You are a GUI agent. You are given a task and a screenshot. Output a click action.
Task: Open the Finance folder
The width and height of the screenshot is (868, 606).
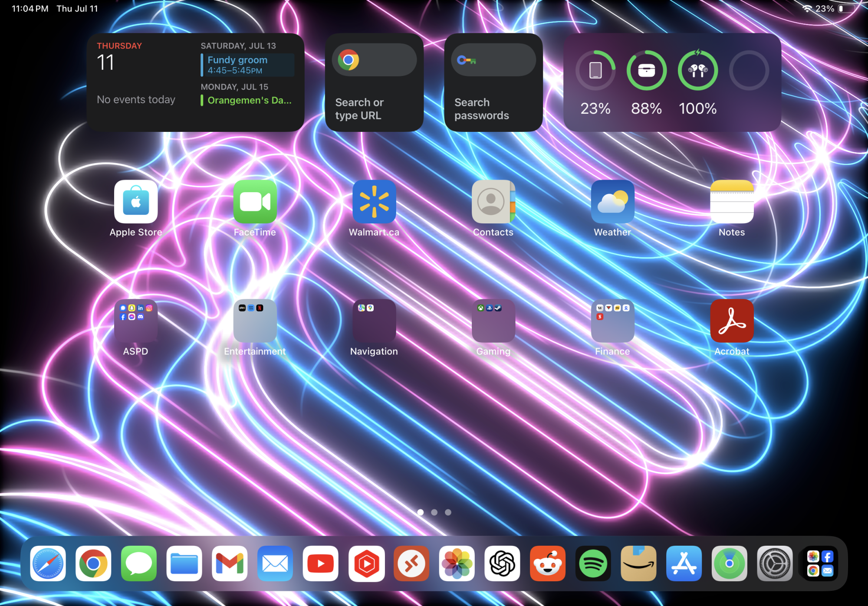[x=612, y=321]
